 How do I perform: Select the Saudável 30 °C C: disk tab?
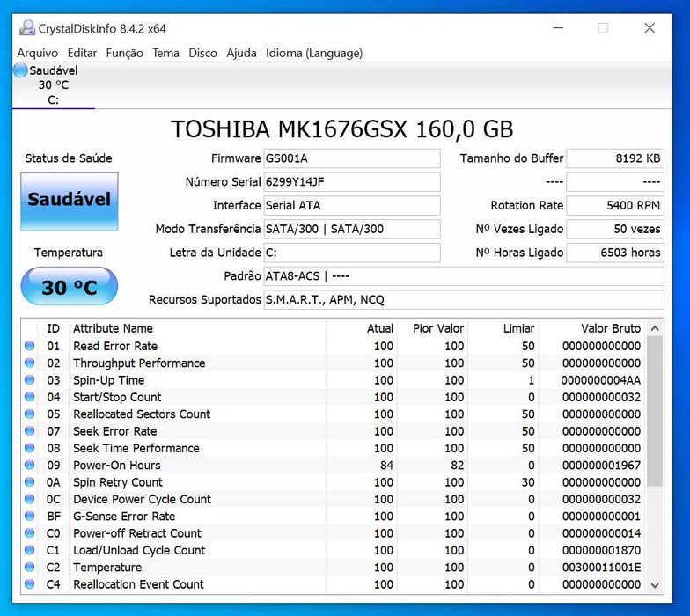click(x=53, y=84)
